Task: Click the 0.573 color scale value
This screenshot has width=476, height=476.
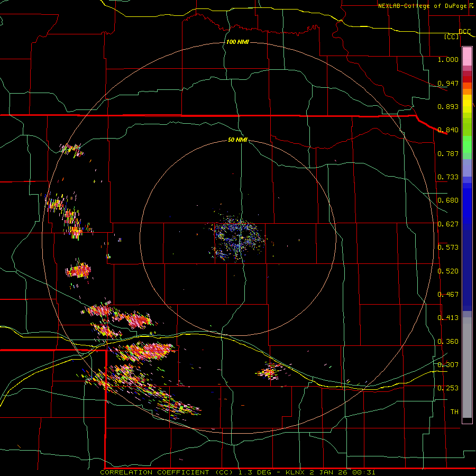Action: 448,248
